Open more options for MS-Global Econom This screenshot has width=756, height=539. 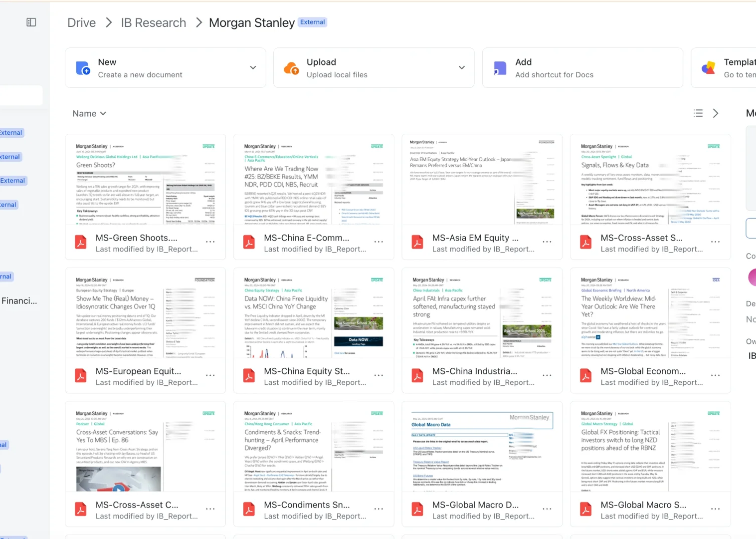pyautogui.click(x=716, y=375)
